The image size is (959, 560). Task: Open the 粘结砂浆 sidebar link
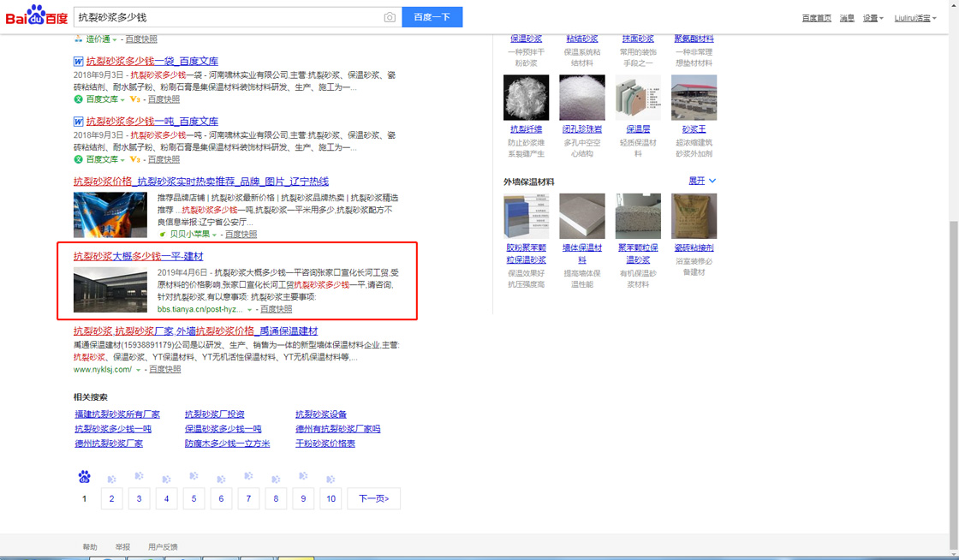(582, 39)
